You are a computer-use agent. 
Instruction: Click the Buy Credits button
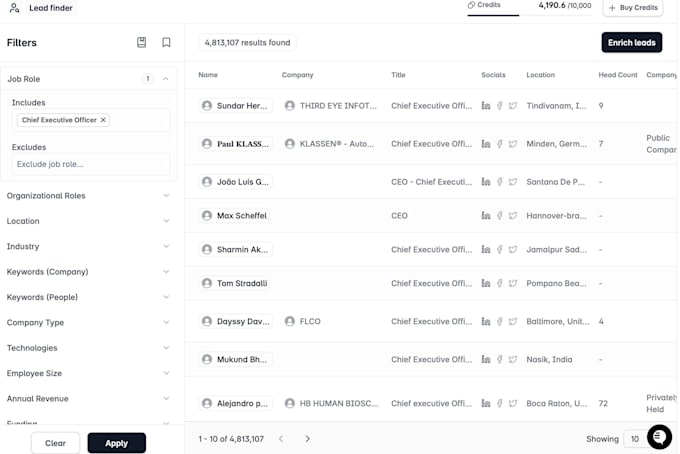click(x=633, y=8)
